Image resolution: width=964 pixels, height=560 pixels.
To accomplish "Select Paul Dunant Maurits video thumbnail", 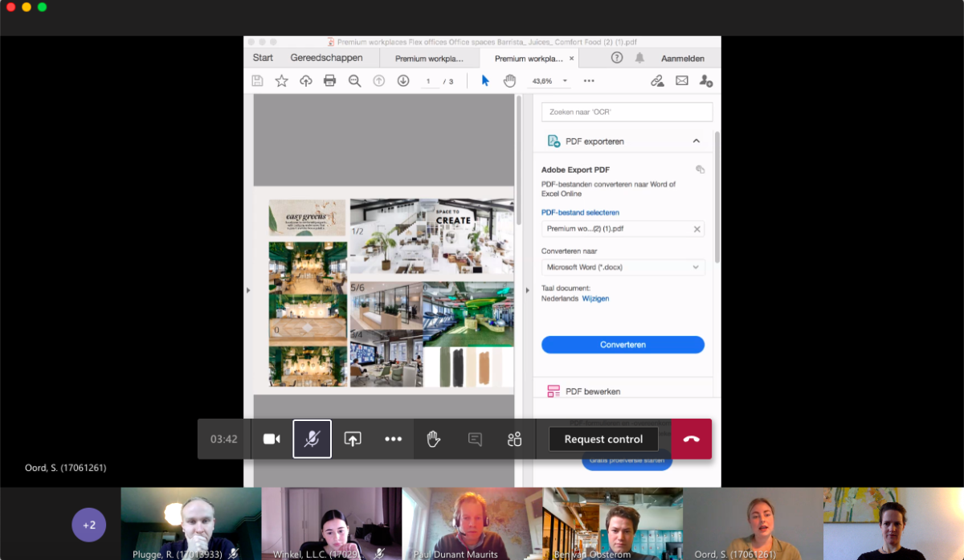I will coord(472,524).
